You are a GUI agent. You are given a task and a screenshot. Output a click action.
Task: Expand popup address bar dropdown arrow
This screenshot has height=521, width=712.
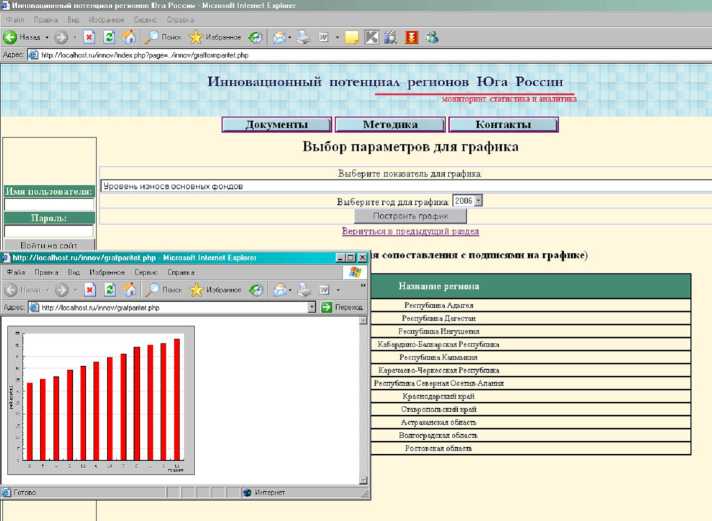tap(312, 308)
